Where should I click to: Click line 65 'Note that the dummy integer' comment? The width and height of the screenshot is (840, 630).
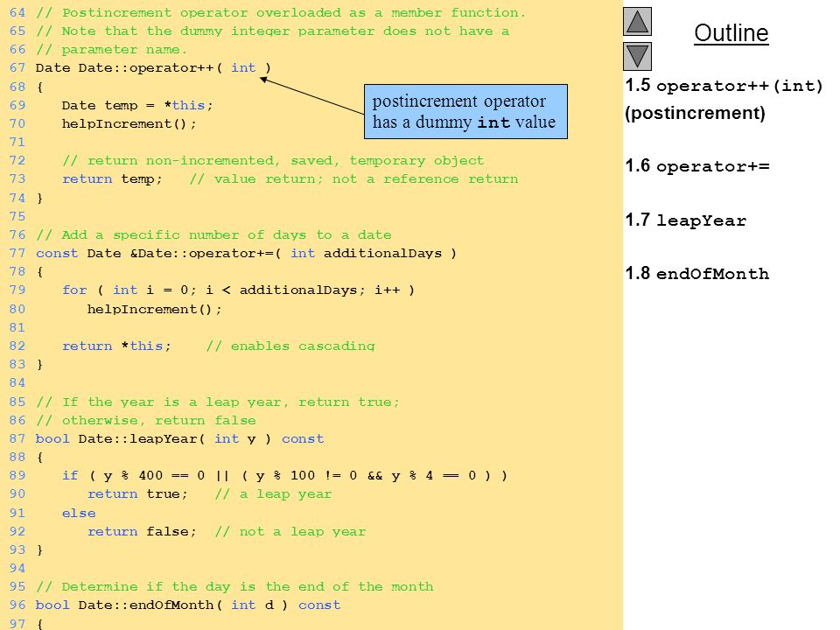coord(272,31)
